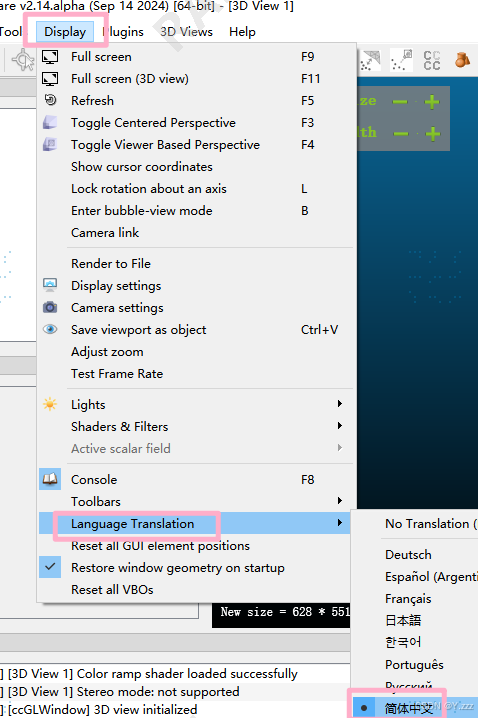478x718 pixels.
Task: Decrease line width minus button
Action: (401, 134)
